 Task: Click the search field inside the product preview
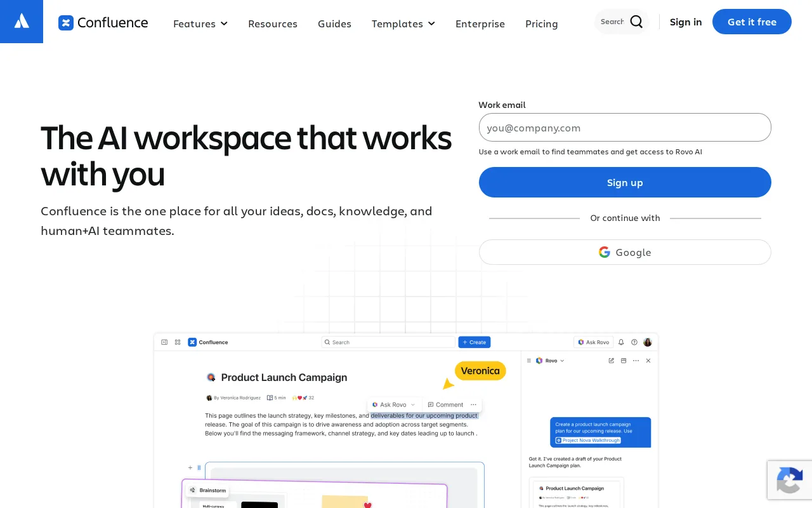(x=388, y=342)
